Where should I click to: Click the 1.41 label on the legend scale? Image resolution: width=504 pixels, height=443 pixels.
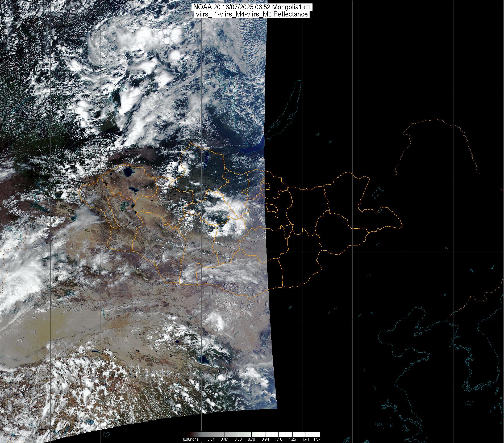[x=306, y=439]
